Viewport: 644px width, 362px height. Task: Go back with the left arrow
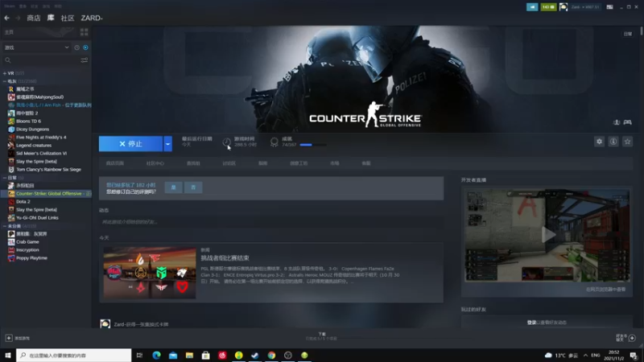[7, 18]
